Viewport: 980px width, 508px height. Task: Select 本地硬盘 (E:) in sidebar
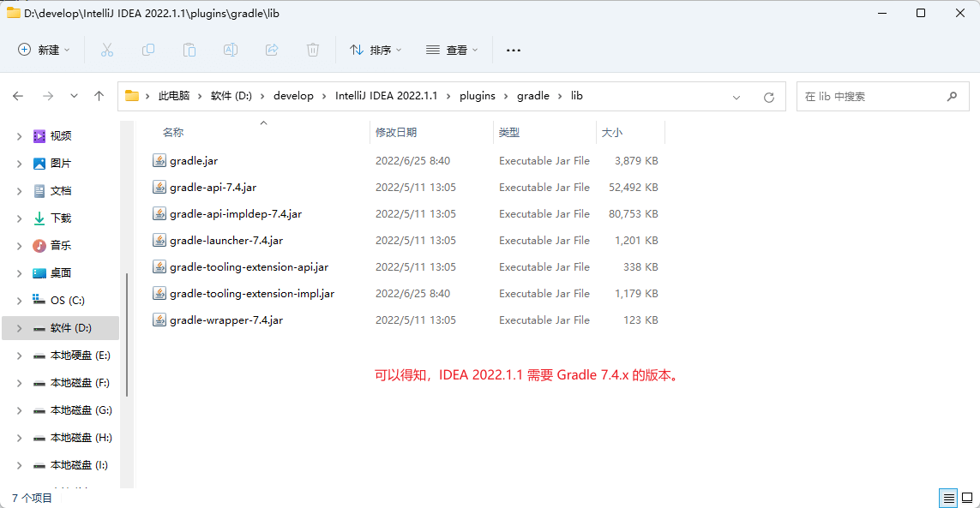click(80, 356)
